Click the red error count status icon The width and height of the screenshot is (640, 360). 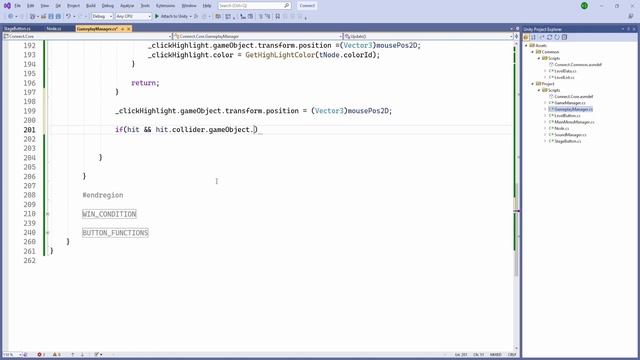pos(41,355)
